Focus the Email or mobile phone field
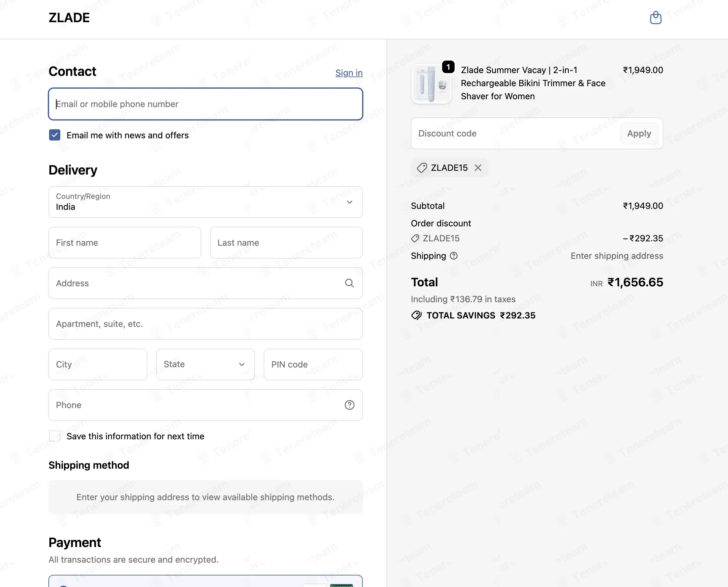This screenshot has height=587, width=728. point(205,104)
